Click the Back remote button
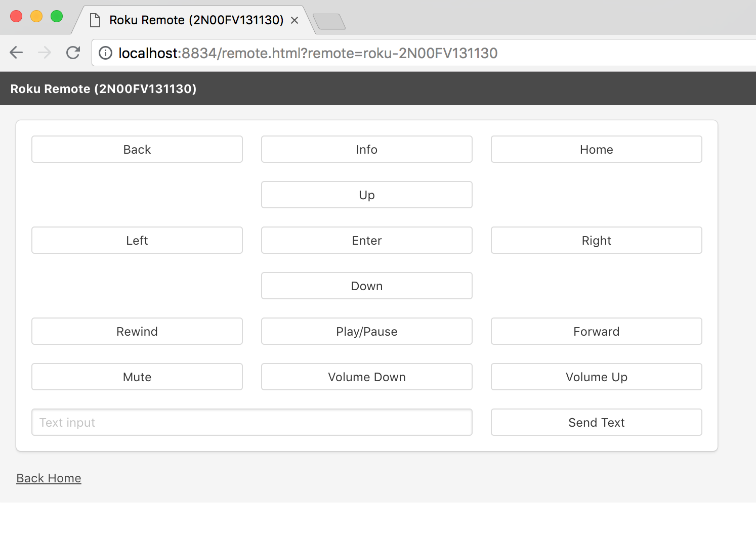Viewport: 756px width, 544px height. point(137,149)
